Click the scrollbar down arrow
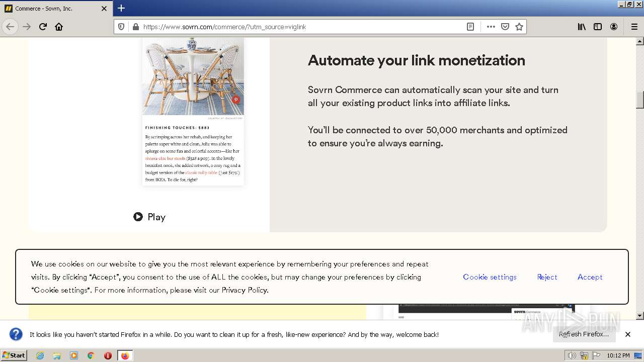This screenshot has height=362, width=644. (x=640, y=316)
